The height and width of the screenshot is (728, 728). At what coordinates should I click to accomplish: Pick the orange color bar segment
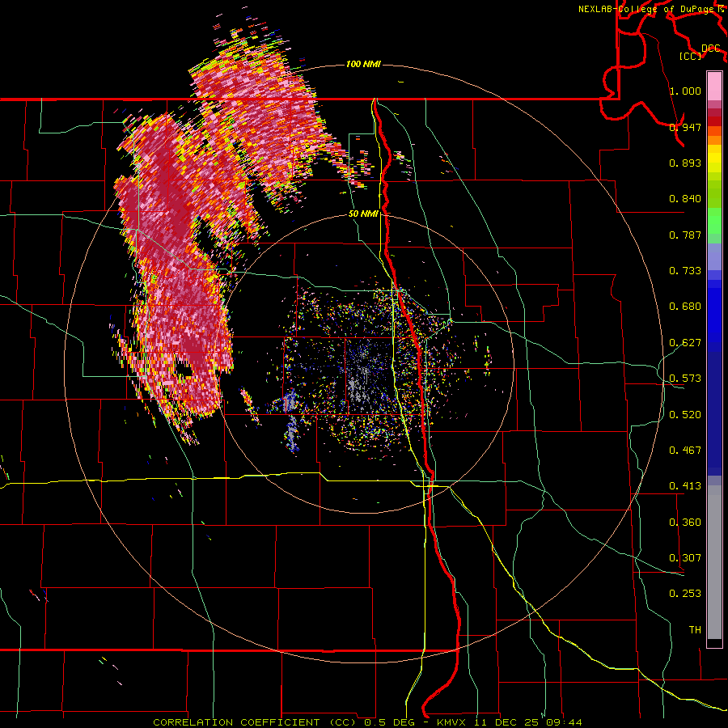coord(714,140)
